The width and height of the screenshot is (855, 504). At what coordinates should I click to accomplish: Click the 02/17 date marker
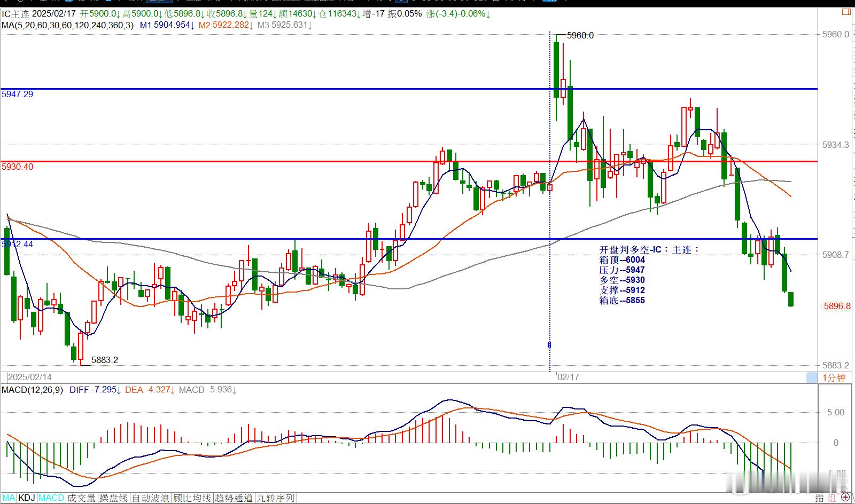coord(568,377)
